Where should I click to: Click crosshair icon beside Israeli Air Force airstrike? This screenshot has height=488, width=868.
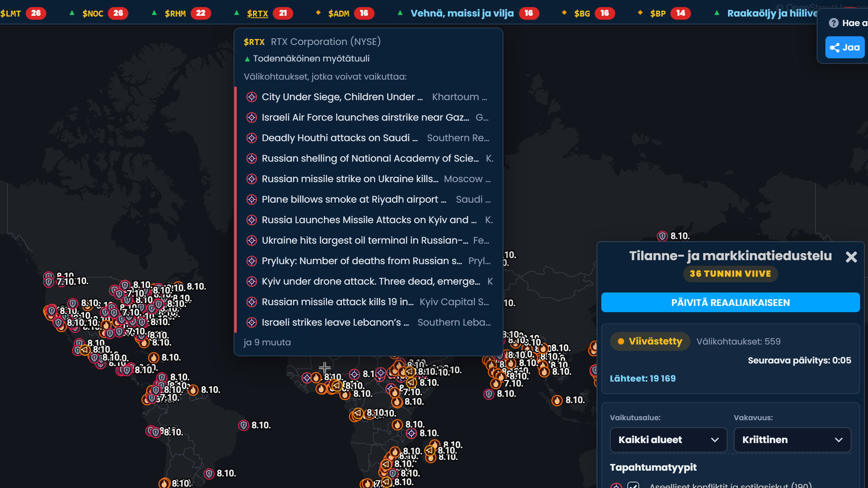point(252,118)
